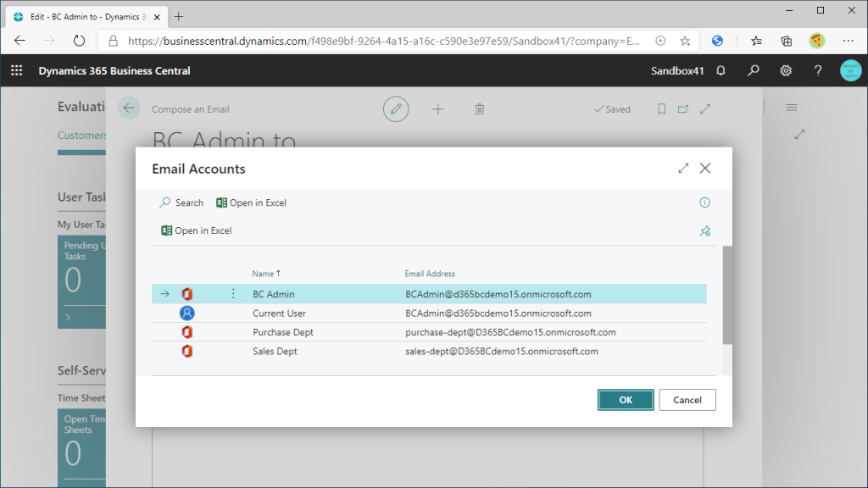
Task: Click the dialog vertical scrollbar
Action: [726, 295]
